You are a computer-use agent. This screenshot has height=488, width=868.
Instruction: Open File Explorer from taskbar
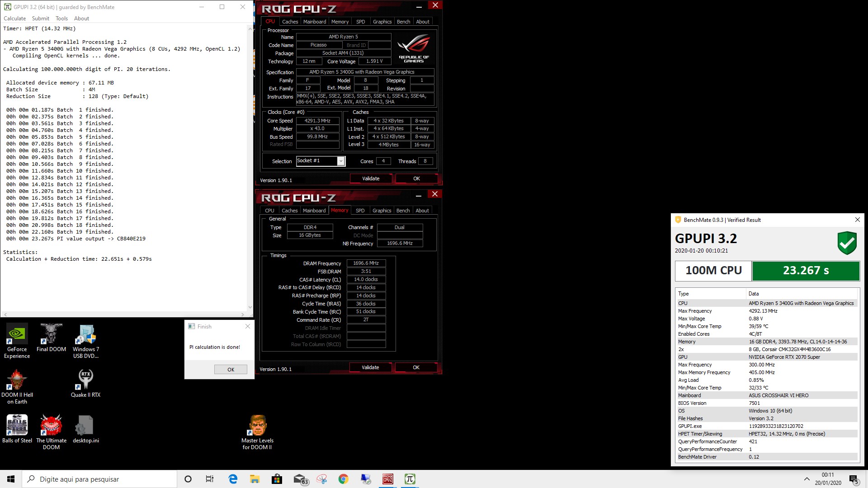pos(255,479)
